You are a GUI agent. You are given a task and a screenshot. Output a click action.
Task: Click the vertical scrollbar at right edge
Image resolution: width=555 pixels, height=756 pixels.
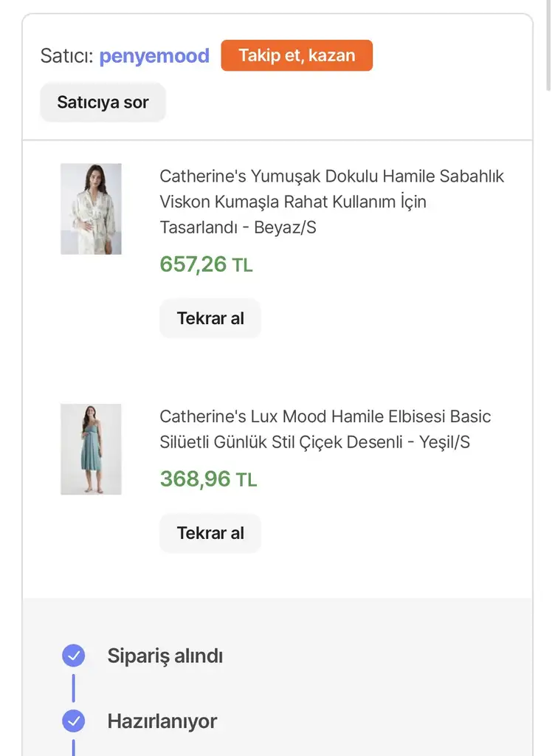(548, 45)
